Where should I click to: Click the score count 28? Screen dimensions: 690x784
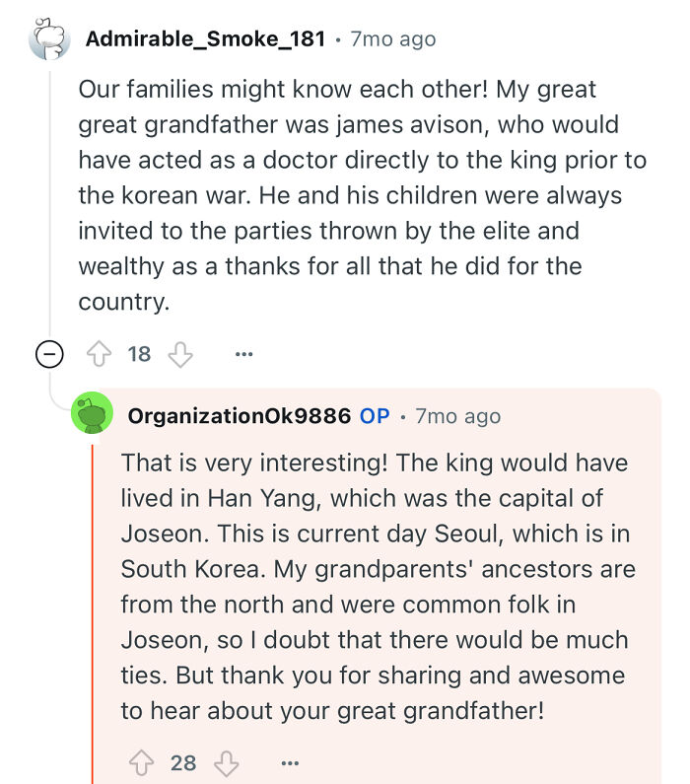pyautogui.click(x=183, y=762)
